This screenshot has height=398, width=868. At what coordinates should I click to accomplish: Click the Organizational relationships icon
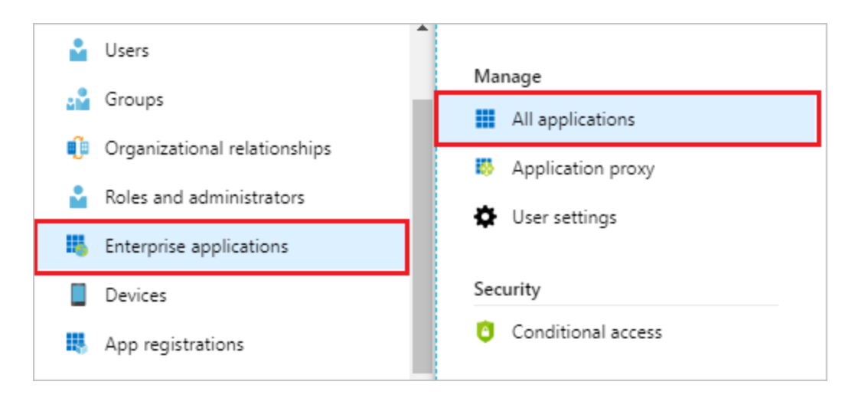tap(78, 148)
